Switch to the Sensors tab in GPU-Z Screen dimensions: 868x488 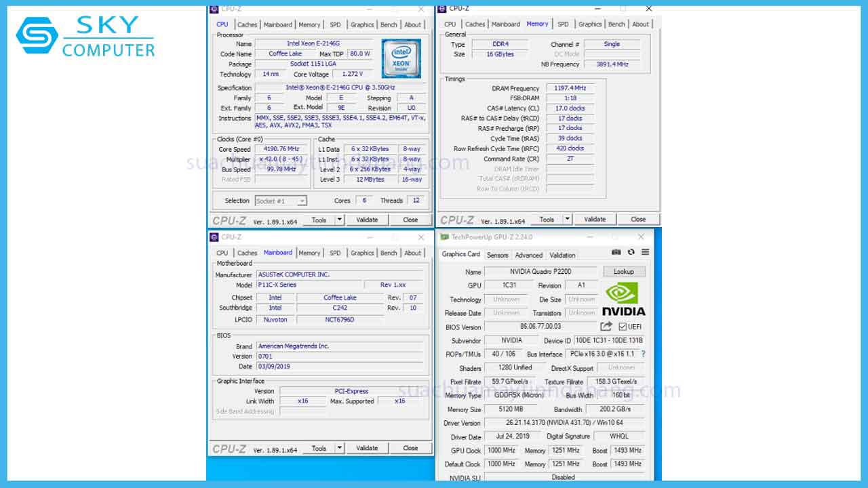pyautogui.click(x=497, y=255)
